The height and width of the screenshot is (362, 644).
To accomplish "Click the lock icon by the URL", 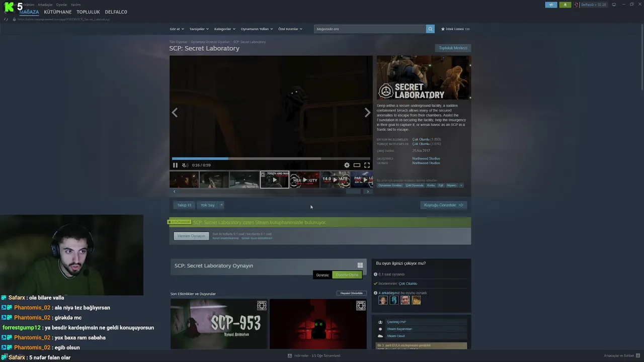I will point(14,19).
